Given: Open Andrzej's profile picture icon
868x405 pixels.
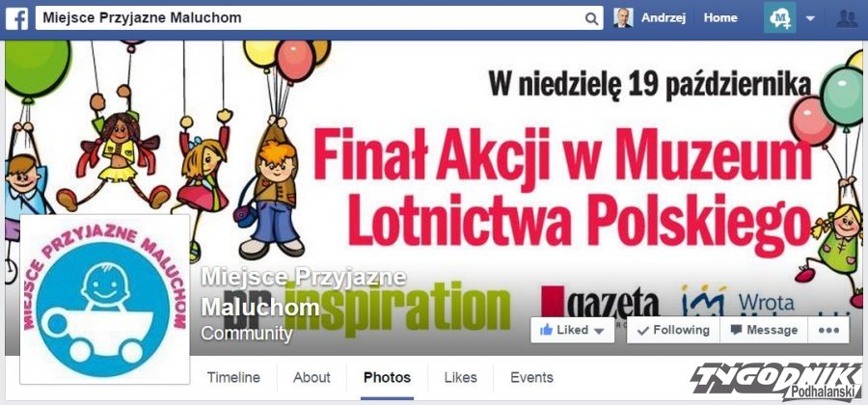Looking at the screenshot, I should pos(623,18).
